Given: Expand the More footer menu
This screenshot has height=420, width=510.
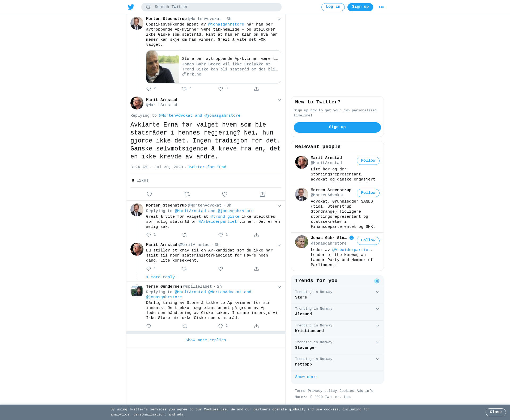Looking at the screenshot, I should pyautogui.click(x=301, y=397).
